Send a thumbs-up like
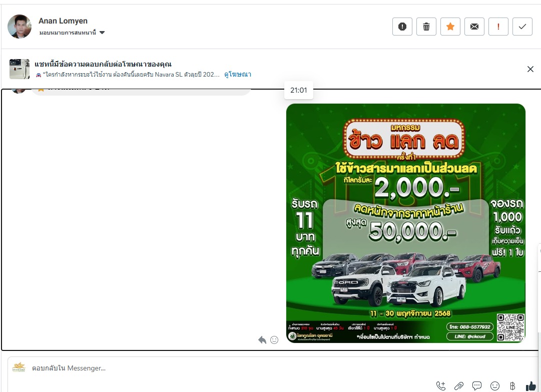541x392 pixels. pos(530,386)
